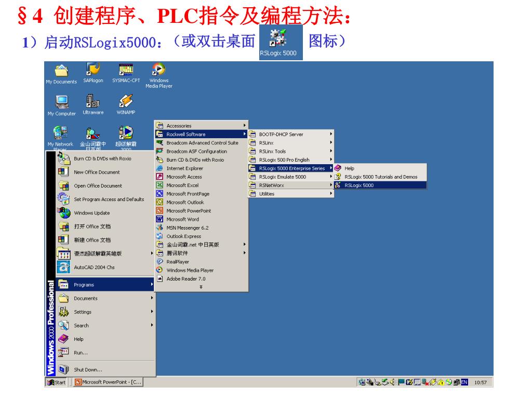This screenshot has width=532, height=399.
Task: Launch Microsoft Access from Programs menu
Action: click(201, 177)
